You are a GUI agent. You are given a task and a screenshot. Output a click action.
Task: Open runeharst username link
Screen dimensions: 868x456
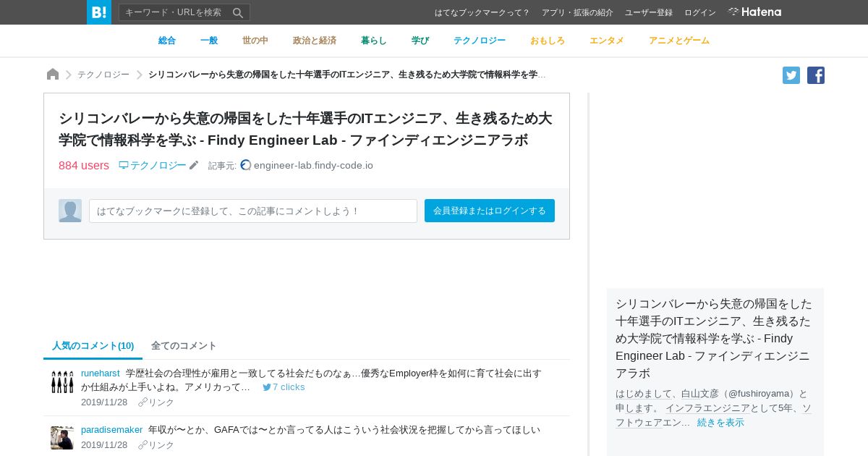[x=101, y=373]
